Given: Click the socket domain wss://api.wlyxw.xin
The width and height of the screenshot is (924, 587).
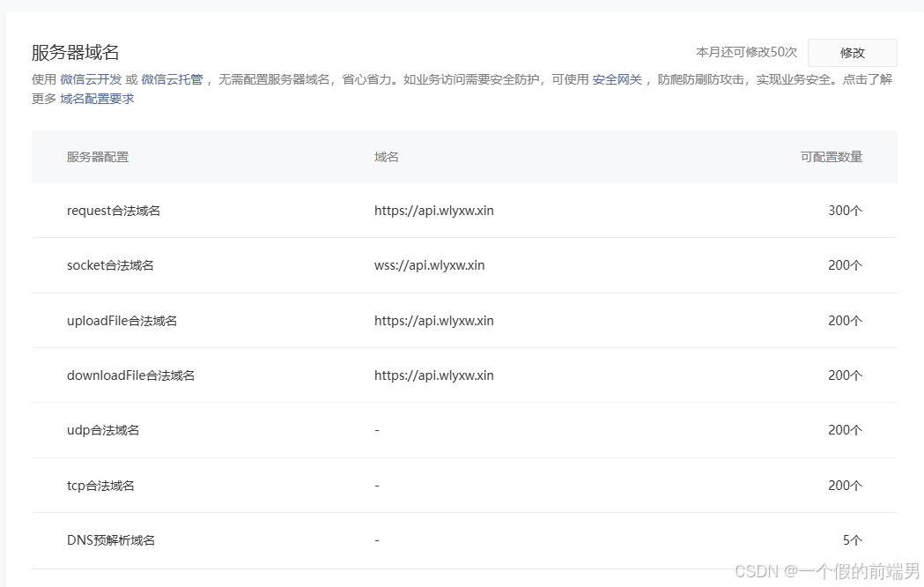Looking at the screenshot, I should tap(430, 266).
